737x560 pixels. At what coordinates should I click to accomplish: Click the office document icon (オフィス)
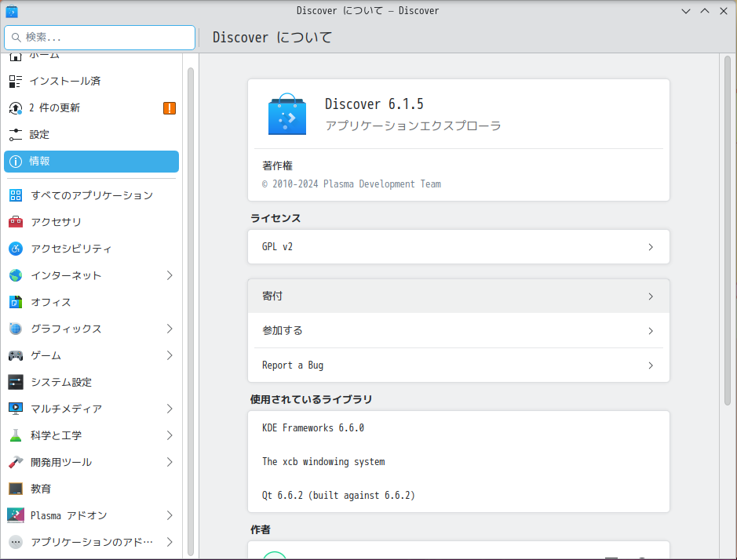16,302
